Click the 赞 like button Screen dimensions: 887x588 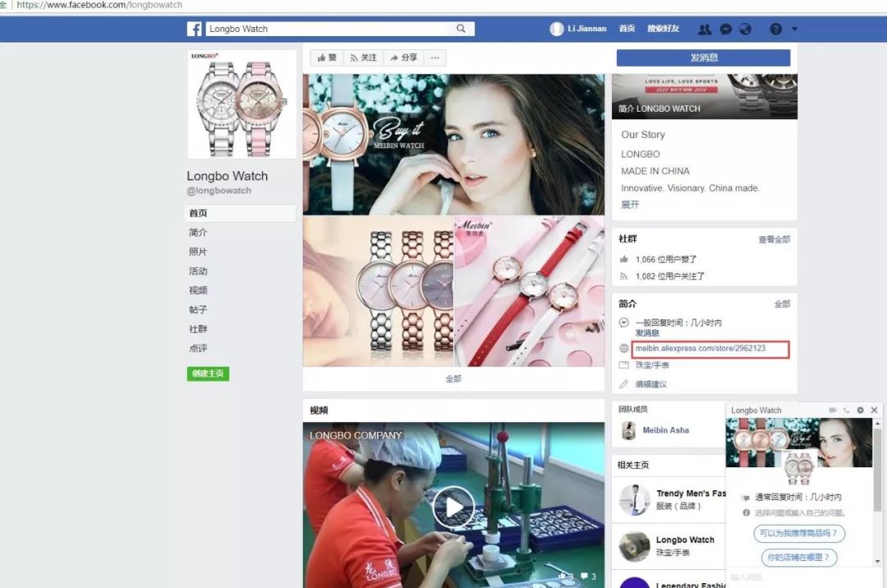pyautogui.click(x=327, y=57)
